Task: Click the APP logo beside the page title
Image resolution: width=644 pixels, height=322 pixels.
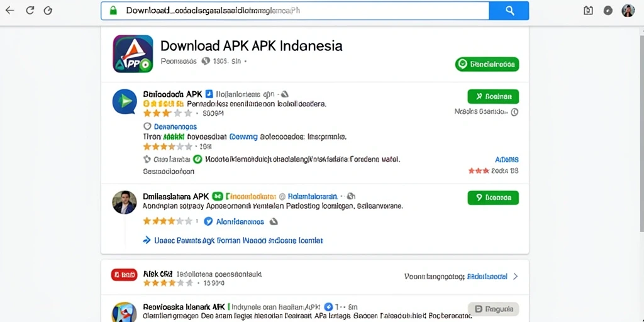Action: [133, 54]
